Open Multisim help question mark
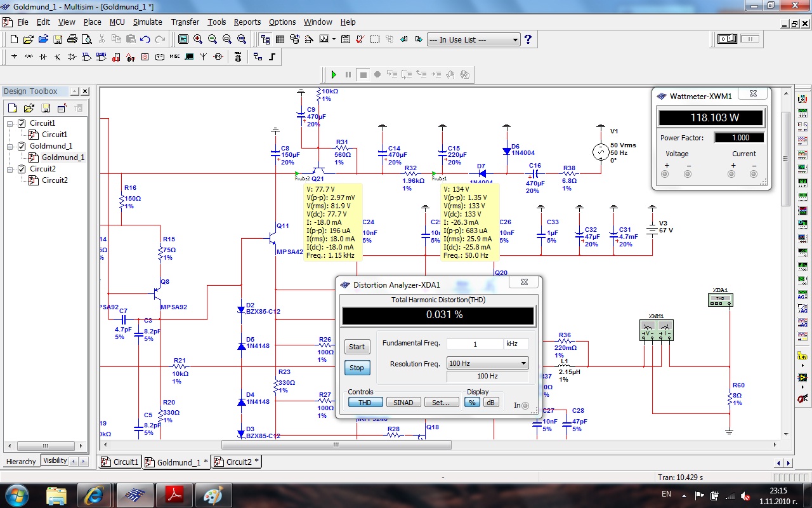This screenshot has width=812, height=508. coord(528,39)
